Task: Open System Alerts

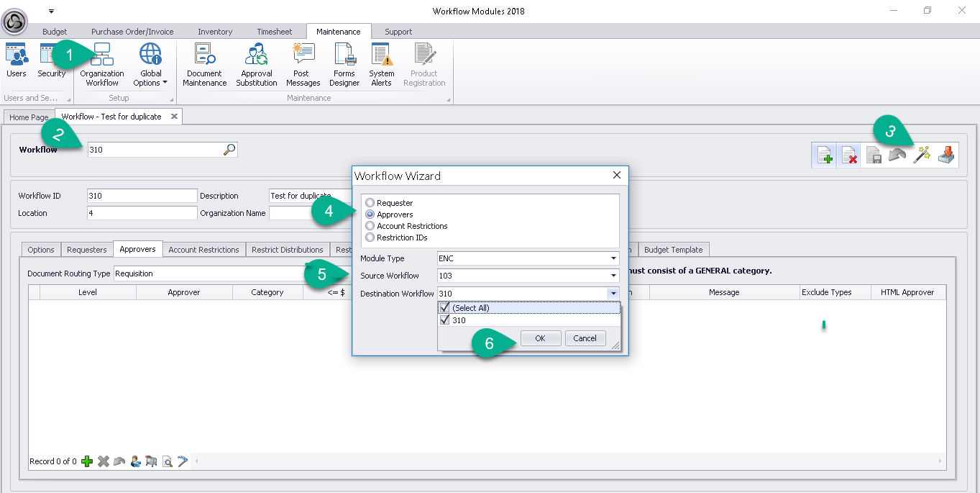Action: coord(381,63)
